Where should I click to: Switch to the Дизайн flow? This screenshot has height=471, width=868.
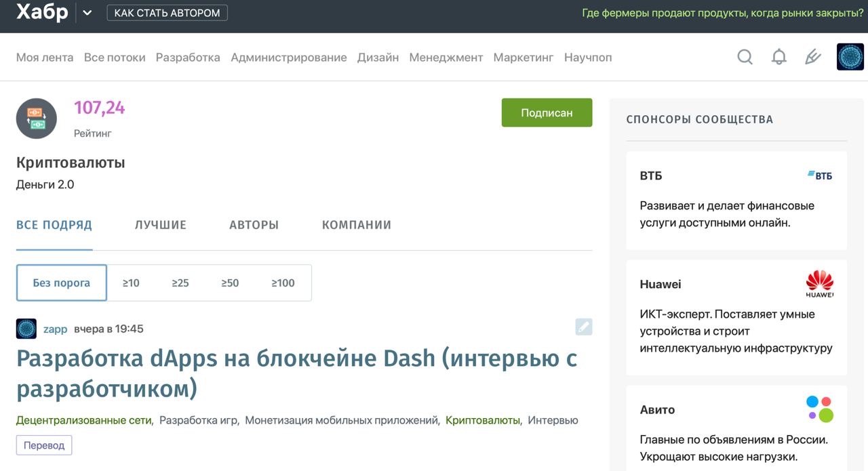[378, 58]
